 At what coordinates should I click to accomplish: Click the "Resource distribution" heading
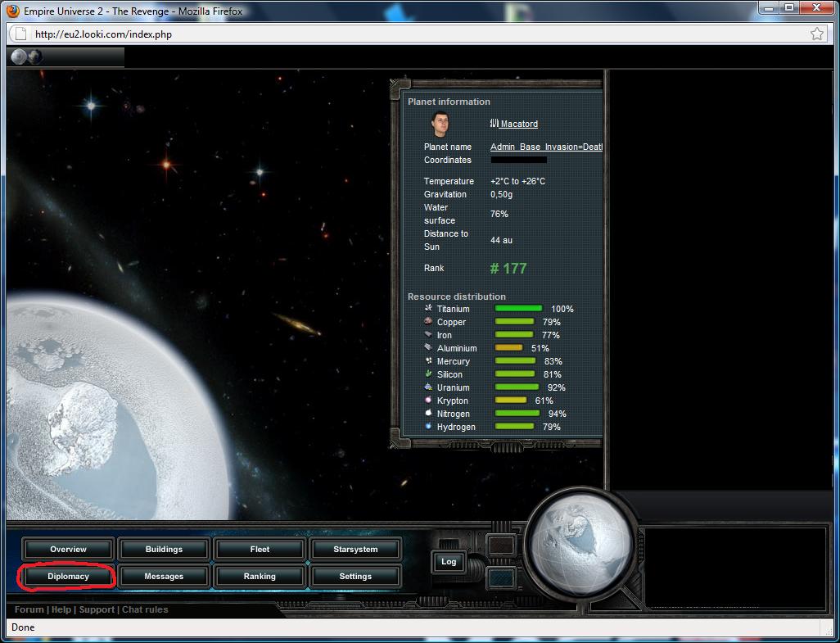click(x=456, y=297)
